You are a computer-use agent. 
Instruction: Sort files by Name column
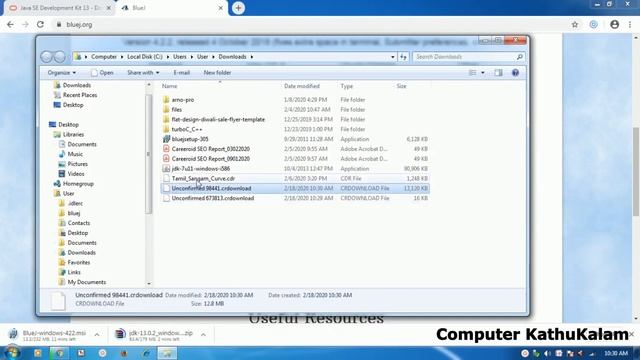tap(169, 86)
